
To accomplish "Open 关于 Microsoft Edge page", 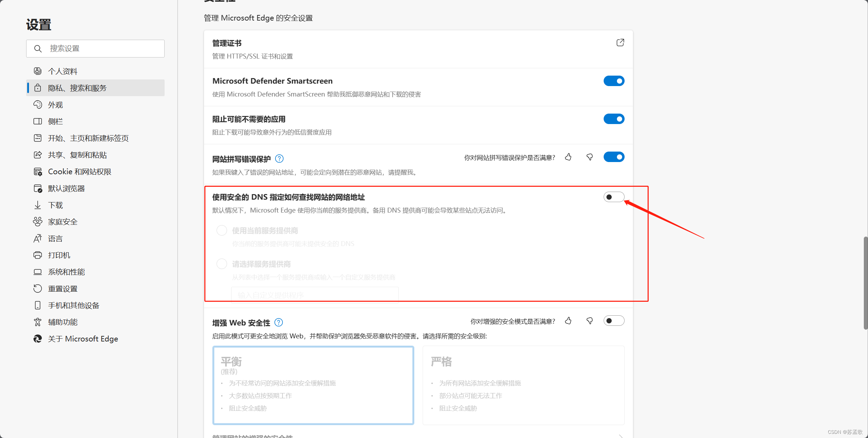I will coord(83,339).
